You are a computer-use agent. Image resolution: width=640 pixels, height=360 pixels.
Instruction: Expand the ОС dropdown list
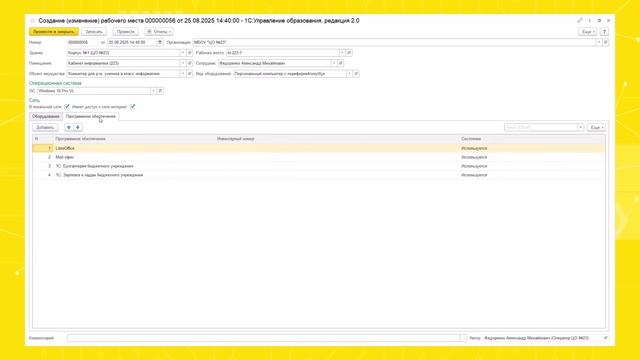(x=153, y=91)
